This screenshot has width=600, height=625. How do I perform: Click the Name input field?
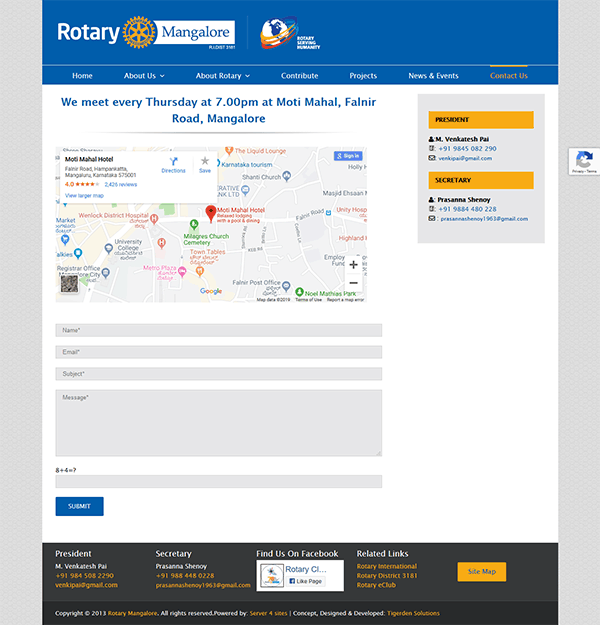point(218,330)
